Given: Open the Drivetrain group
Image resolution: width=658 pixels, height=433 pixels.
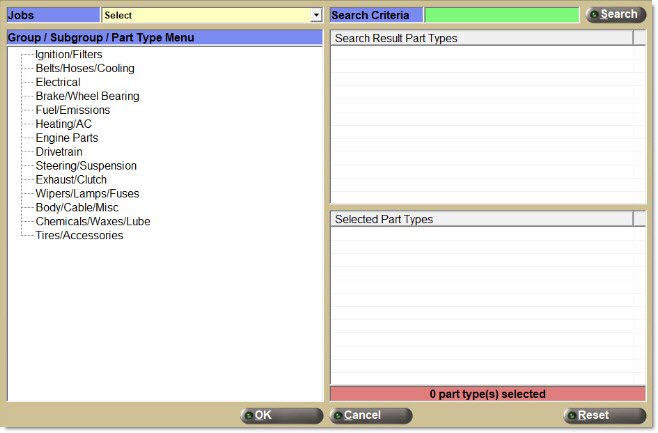Looking at the screenshot, I should tap(59, 152).
